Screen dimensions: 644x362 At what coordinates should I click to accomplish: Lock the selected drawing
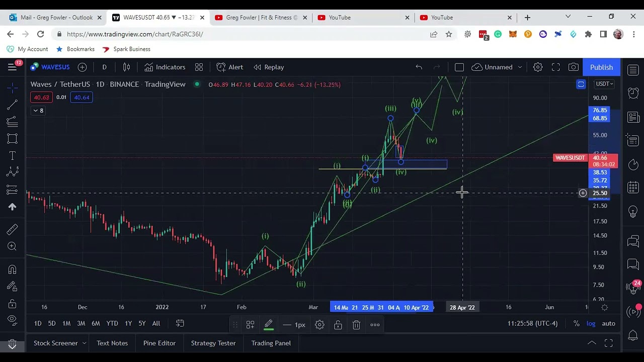[x=338, y=325]
